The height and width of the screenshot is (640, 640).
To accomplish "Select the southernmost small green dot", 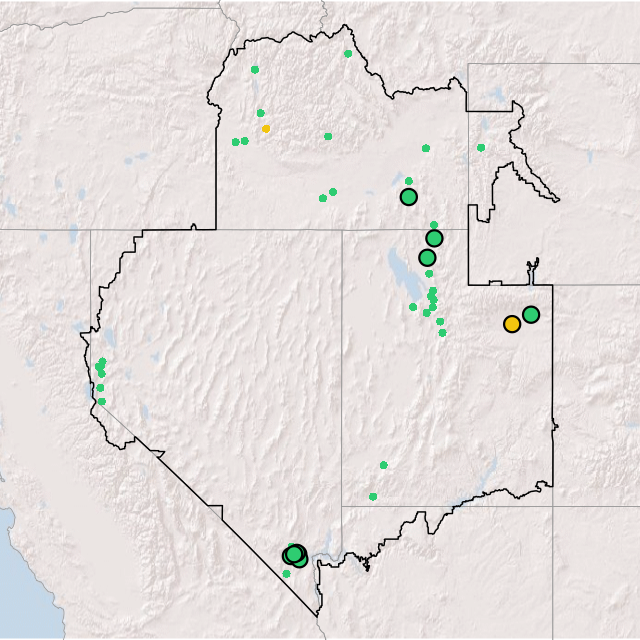I will (x=286, y=574).
